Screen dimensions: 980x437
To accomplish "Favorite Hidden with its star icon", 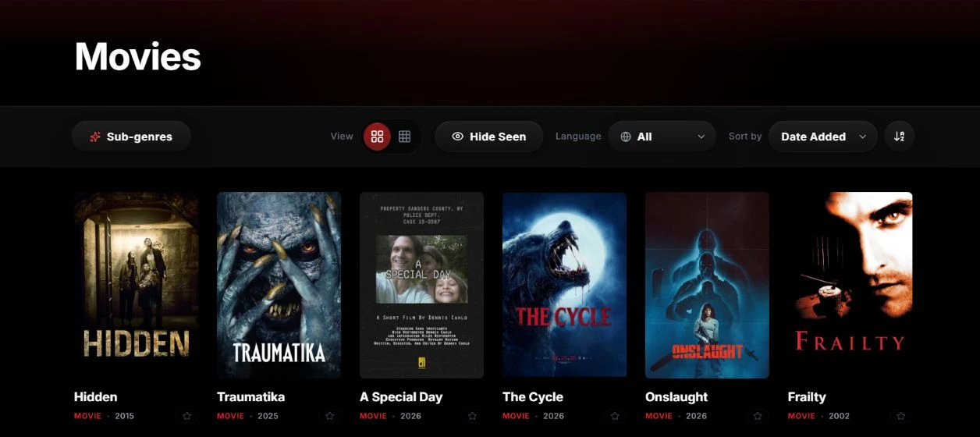I will click(187, 417).
